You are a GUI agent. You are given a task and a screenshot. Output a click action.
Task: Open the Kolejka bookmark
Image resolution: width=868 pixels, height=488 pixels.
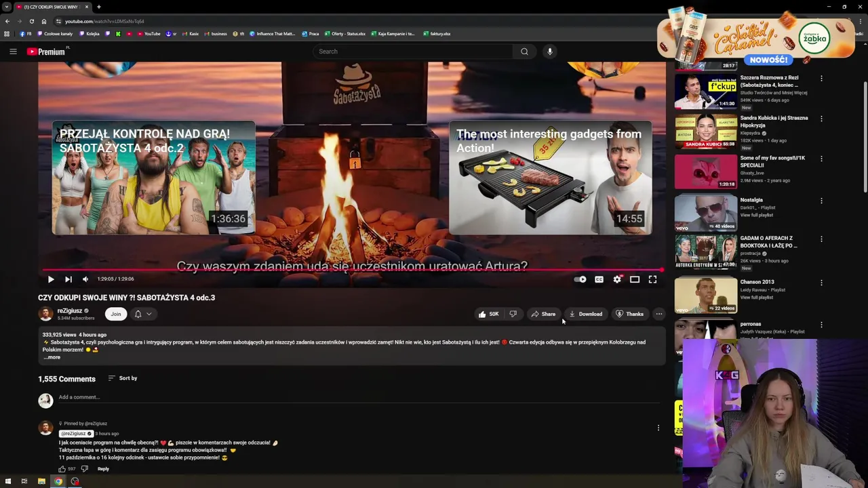(x=90, y=34)
